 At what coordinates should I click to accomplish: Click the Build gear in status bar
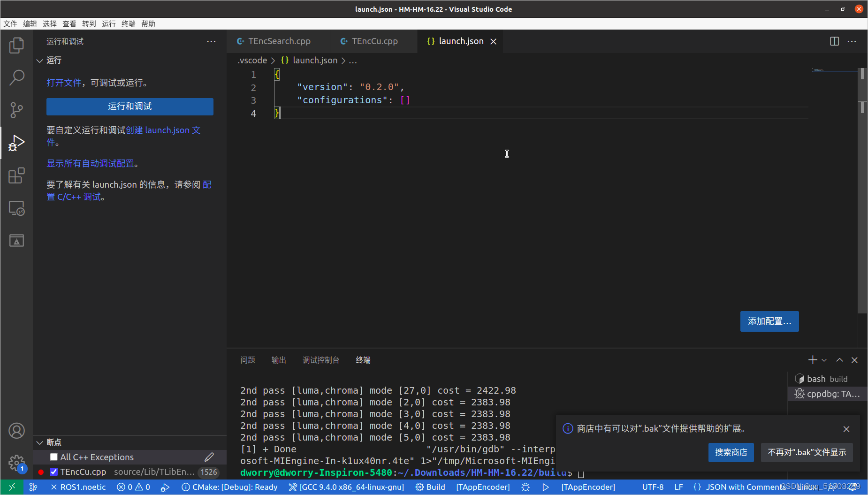[x=430, y=487]
